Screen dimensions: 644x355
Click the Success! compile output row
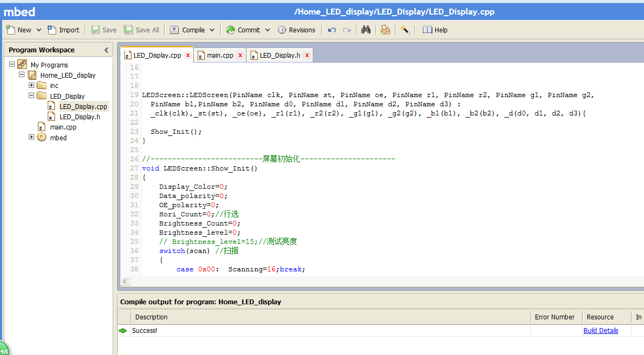(x=381, y=330)
